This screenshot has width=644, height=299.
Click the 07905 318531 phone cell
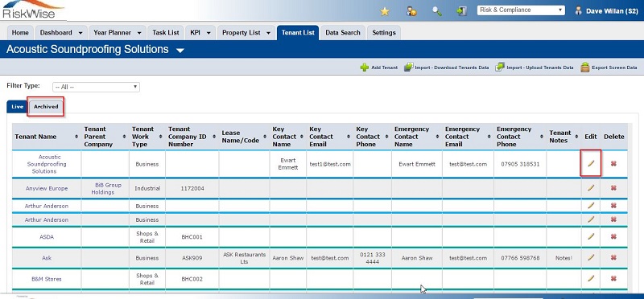[x=520, y=164]
